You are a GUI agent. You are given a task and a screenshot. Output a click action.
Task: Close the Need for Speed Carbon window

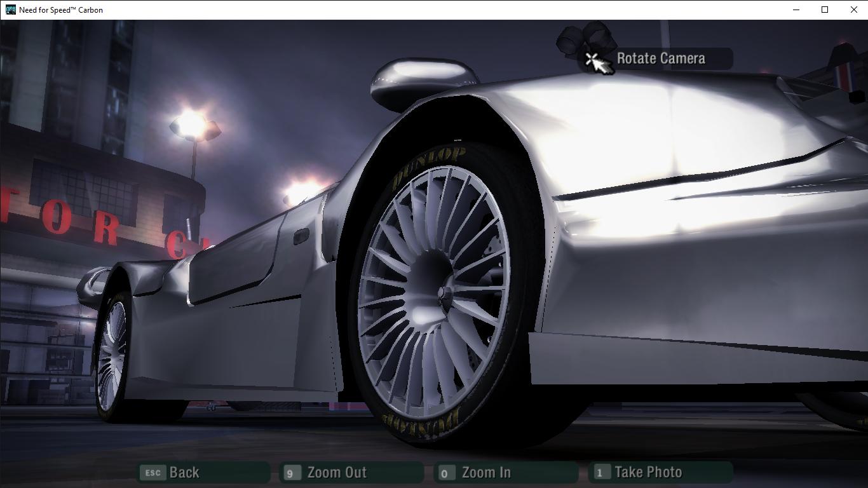tap(853, 10)
